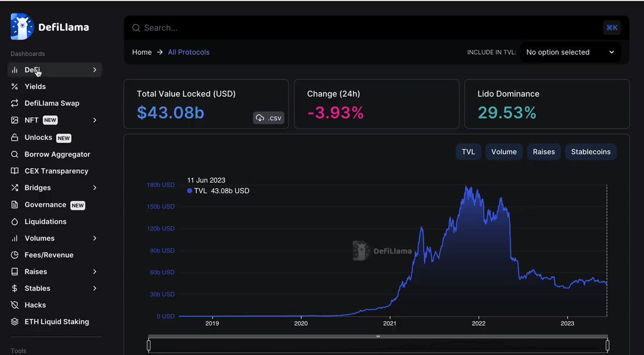Download the TVL data as .csv
The width and height of the screenshot is (644, 355).
(x=268, y=118)
